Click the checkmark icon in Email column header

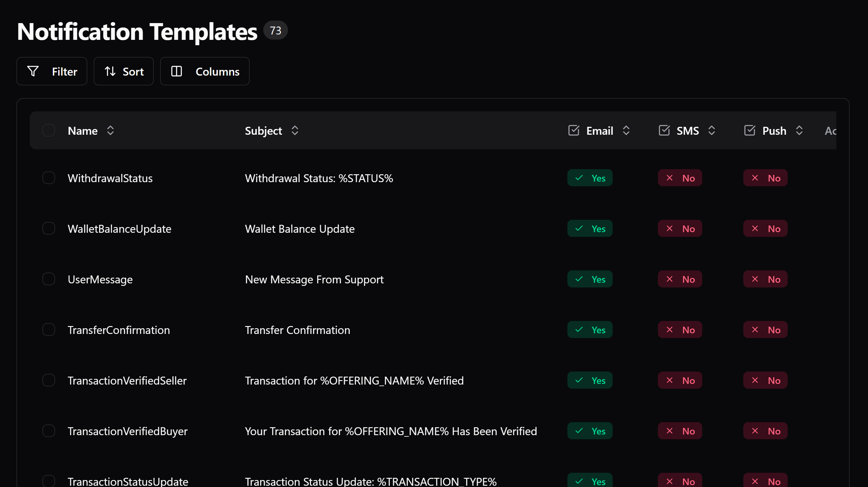pyautogui.click(x=573, y=130)
